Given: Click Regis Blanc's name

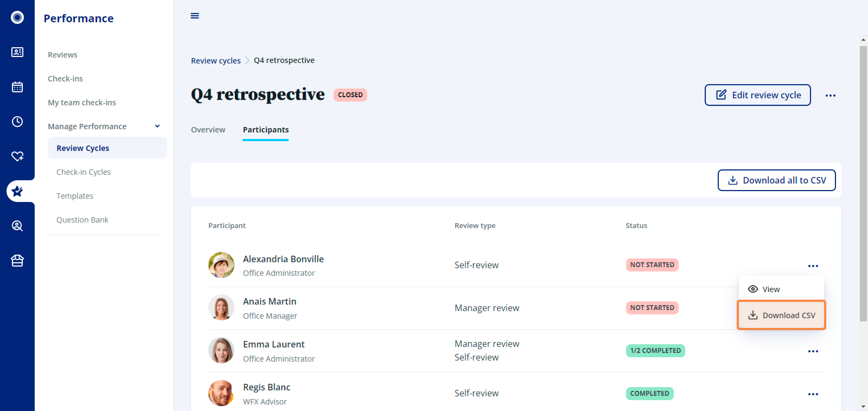Looking at the screenshot, I should (x=267, y=387).
